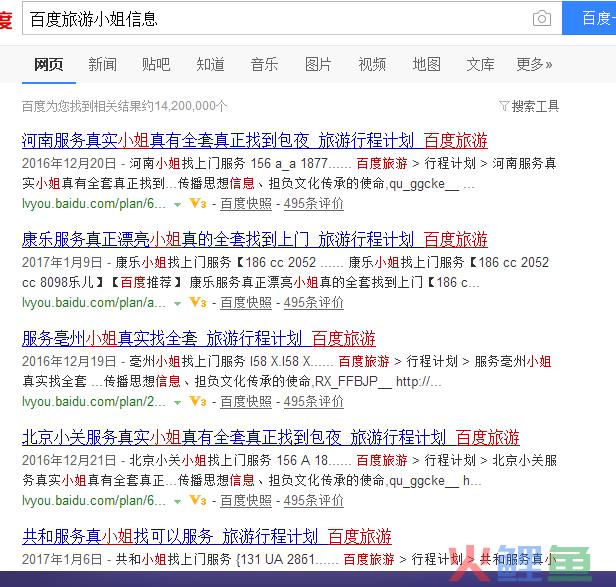Open the 北京小关服务 result title
616x587 pixels.
click(271, 438)
